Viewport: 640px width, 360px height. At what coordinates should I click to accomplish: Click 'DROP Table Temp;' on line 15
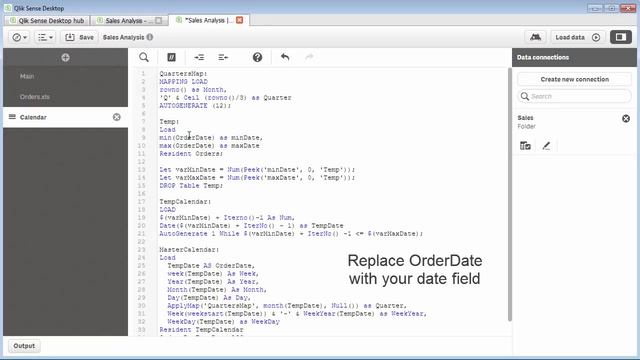click(191, 186)
